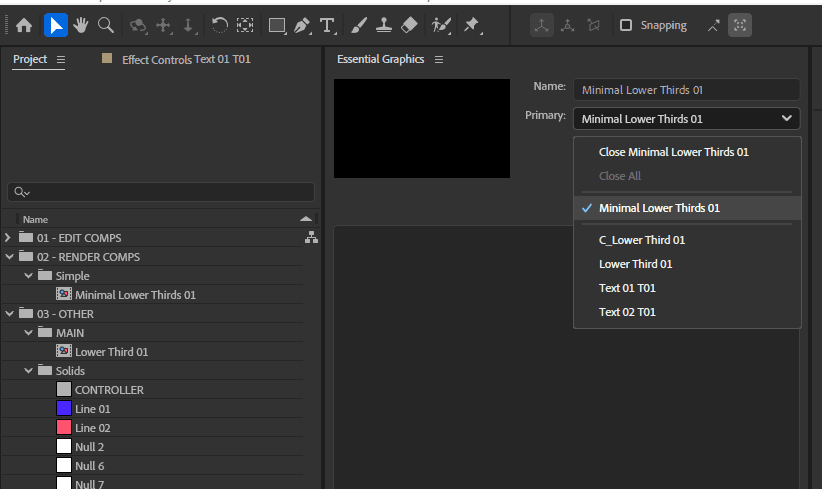822x489 pixels.
Task: Select the Type text tool
Action: [x=327, y=25]
